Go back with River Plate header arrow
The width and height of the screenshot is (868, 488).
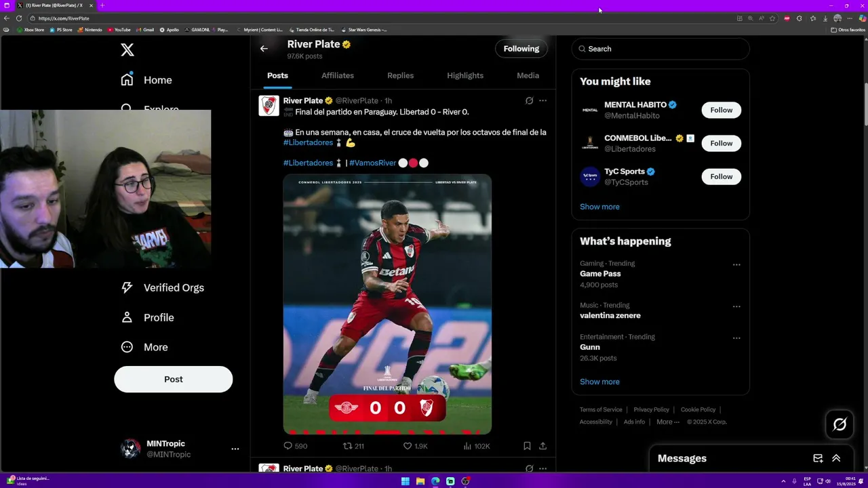[x=264, y=49]
